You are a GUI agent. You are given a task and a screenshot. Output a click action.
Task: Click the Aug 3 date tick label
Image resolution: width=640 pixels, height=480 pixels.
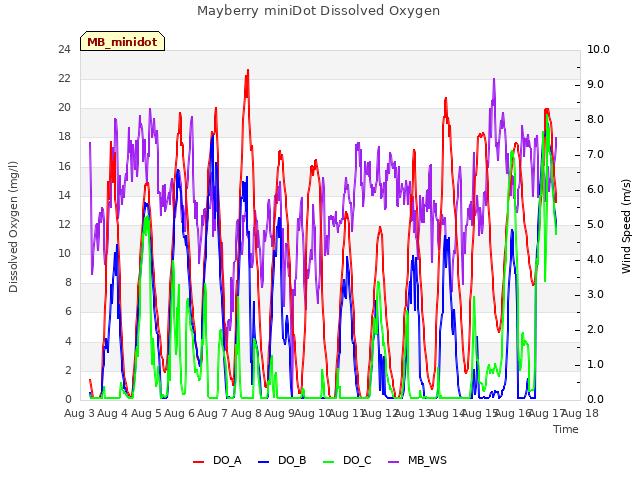pos(79,413)
